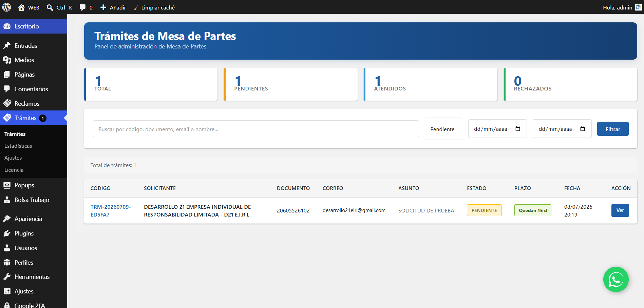The width and height of the screenshot is (644, 308).
Task: Click the Ver button for TRM-20260709
Action: [x=620, y=210]
